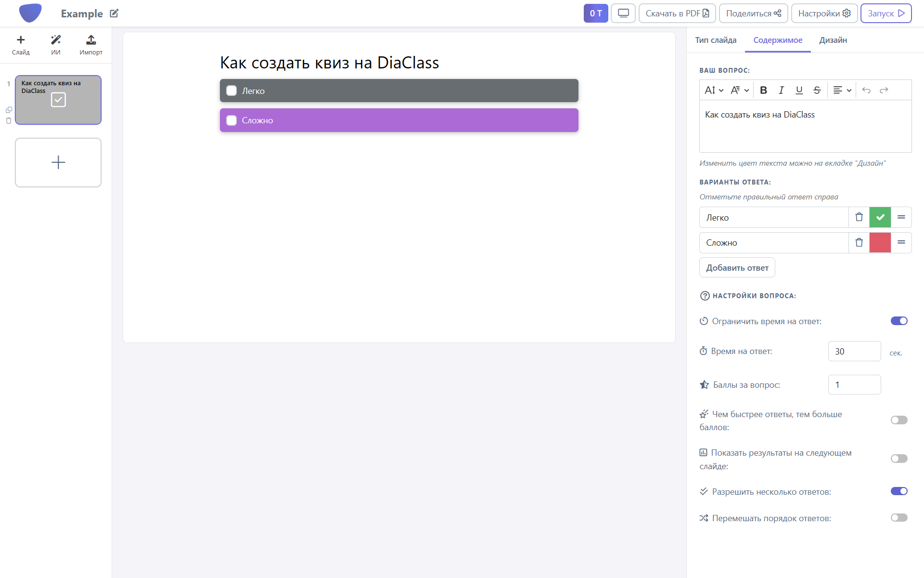
Task: Click Добавить ответ to add an answer
Action: tap(737, 268)
